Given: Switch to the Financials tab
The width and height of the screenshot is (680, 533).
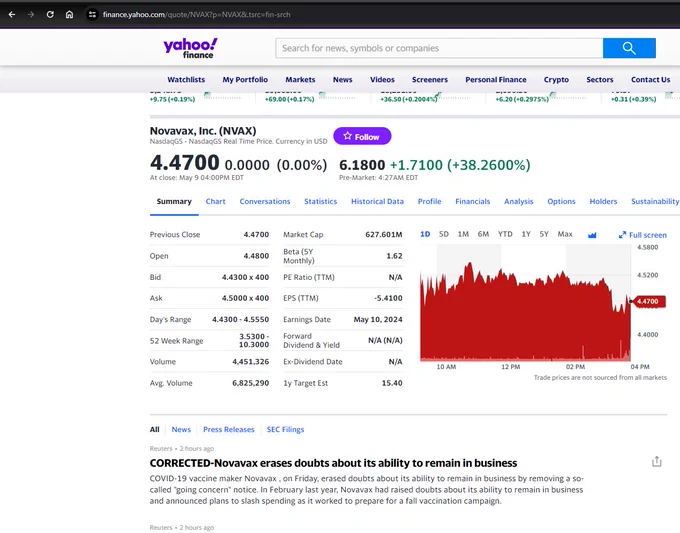Looking at the screenshot, I should [473, 201].
